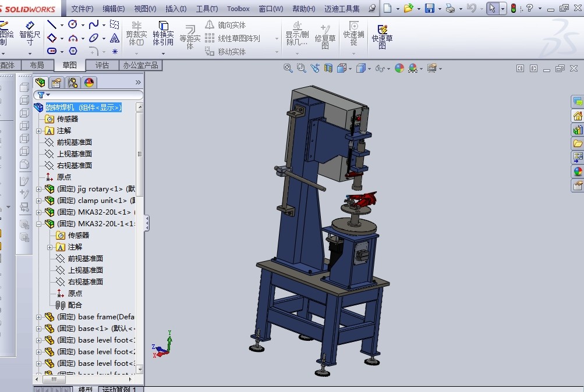Click the panel collapse handle beside tree
The image size is (584, 392).
[x=147, y=223]
